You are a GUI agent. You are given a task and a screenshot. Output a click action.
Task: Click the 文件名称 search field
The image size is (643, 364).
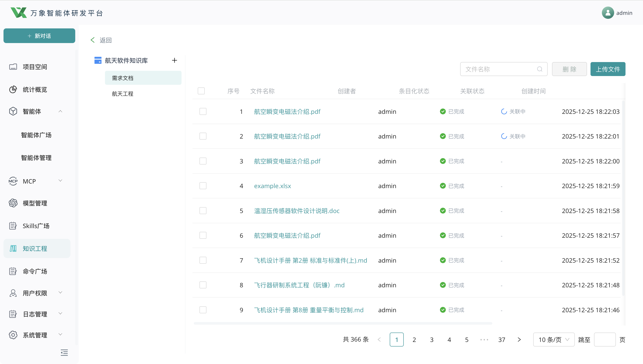point(504,69)
